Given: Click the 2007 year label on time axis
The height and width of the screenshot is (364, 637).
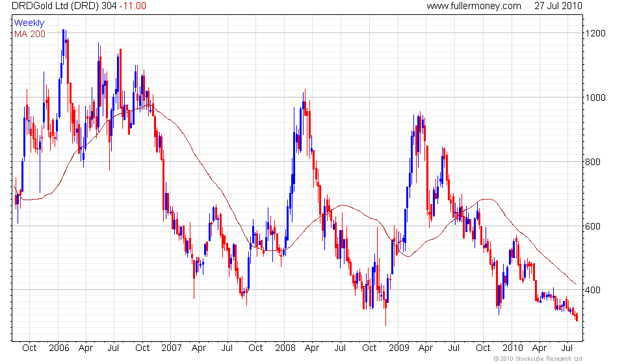Looking at the screenshot, I should [172, 348].
